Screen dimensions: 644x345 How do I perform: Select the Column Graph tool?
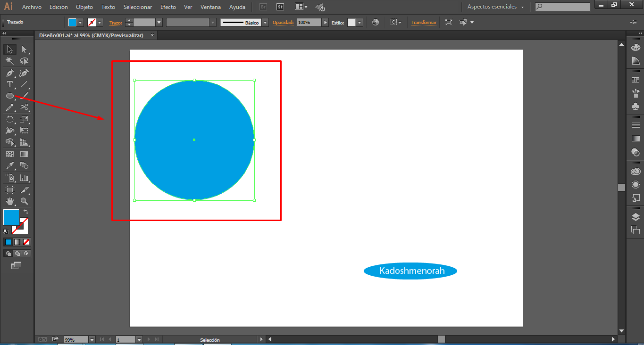pyautogui.click(x=24, y=178)
